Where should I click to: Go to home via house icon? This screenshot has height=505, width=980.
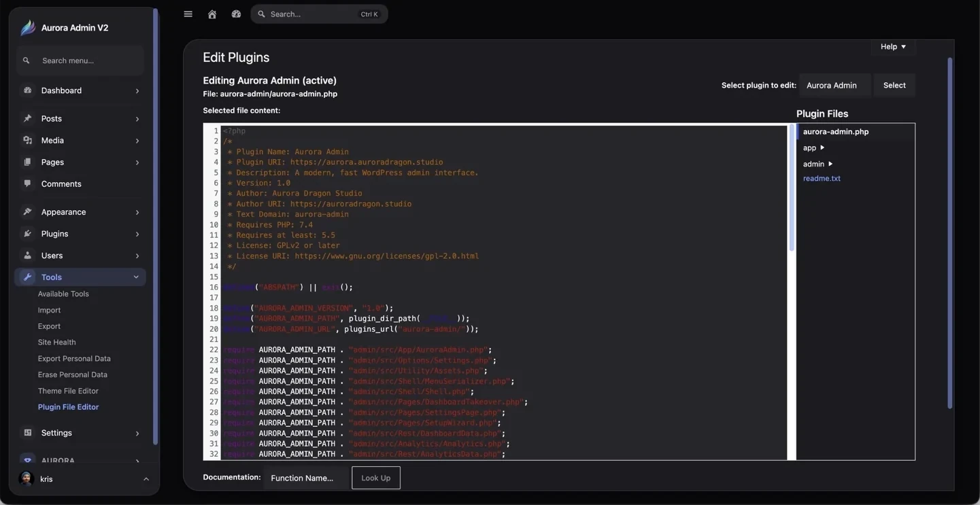pyautogui.click(x=212, y=14)
